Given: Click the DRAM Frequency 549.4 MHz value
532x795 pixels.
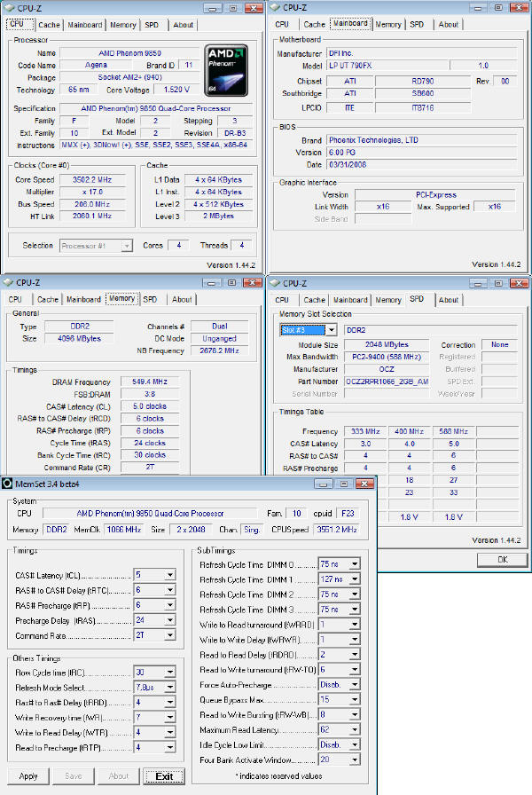Looking at the screenshot, I should (150, 382).
